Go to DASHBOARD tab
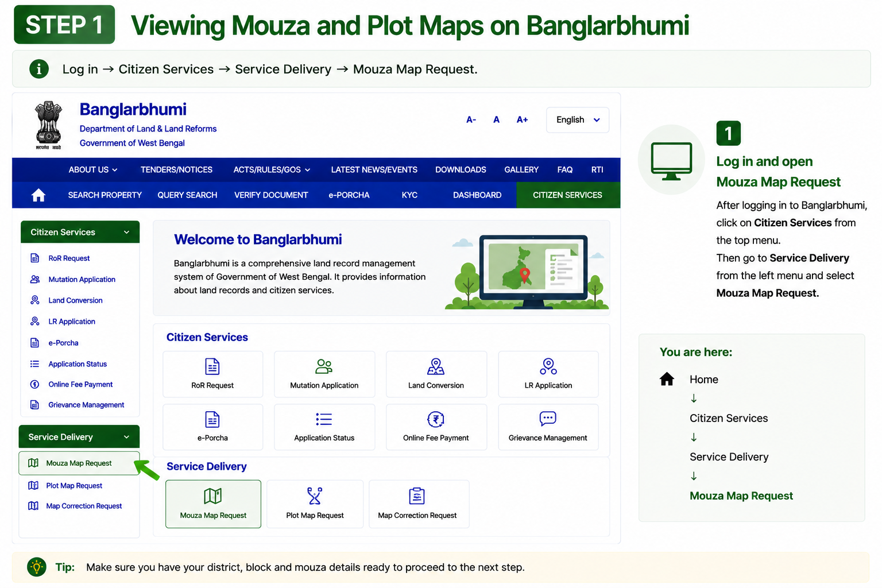Image resolution: width=882 pixels, height=588 pixels. [x=477, y=195]
